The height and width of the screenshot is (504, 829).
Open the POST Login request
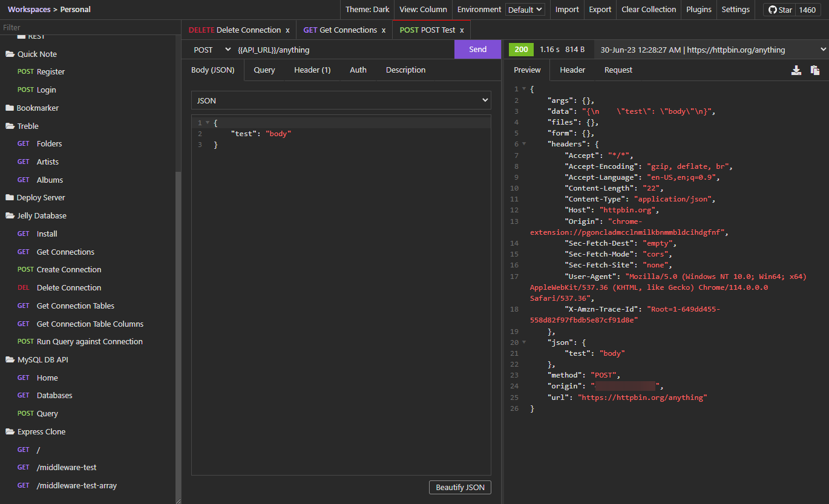37,90
